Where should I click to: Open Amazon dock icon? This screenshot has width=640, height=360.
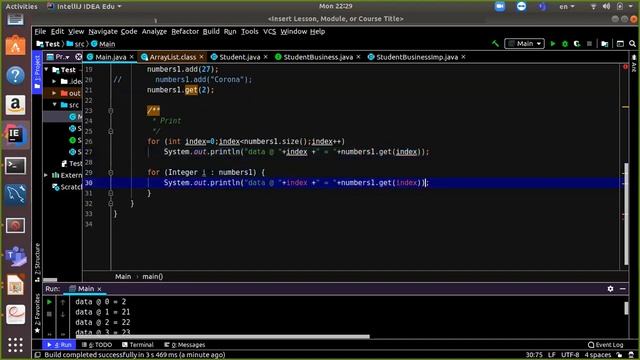point(15,104)
